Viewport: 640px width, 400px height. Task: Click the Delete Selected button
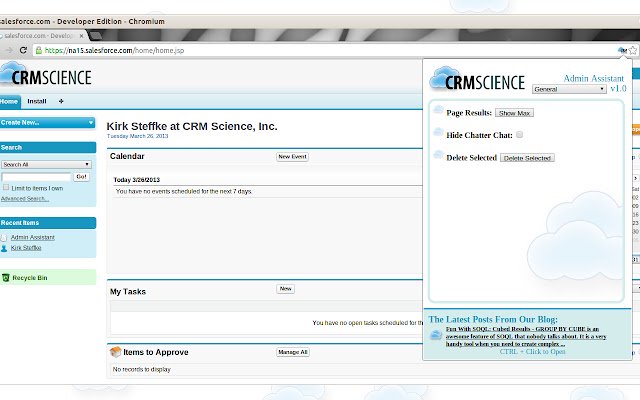point(527,158)
